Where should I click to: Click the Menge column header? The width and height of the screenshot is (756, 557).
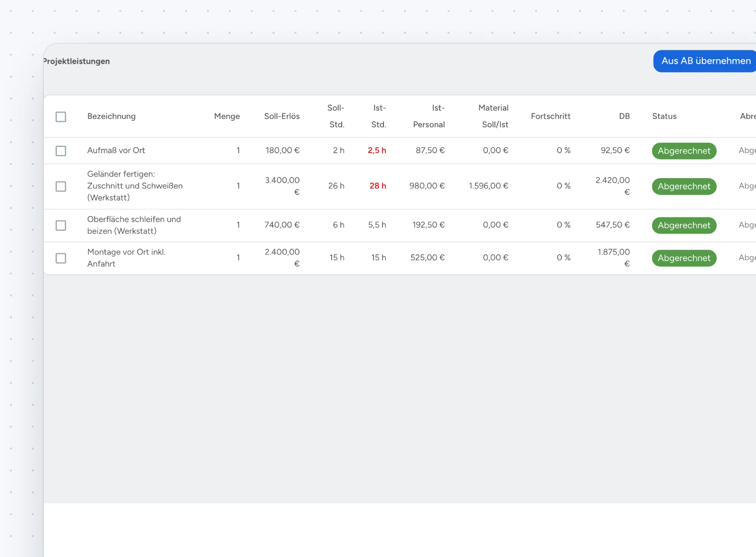click(227, 116)
